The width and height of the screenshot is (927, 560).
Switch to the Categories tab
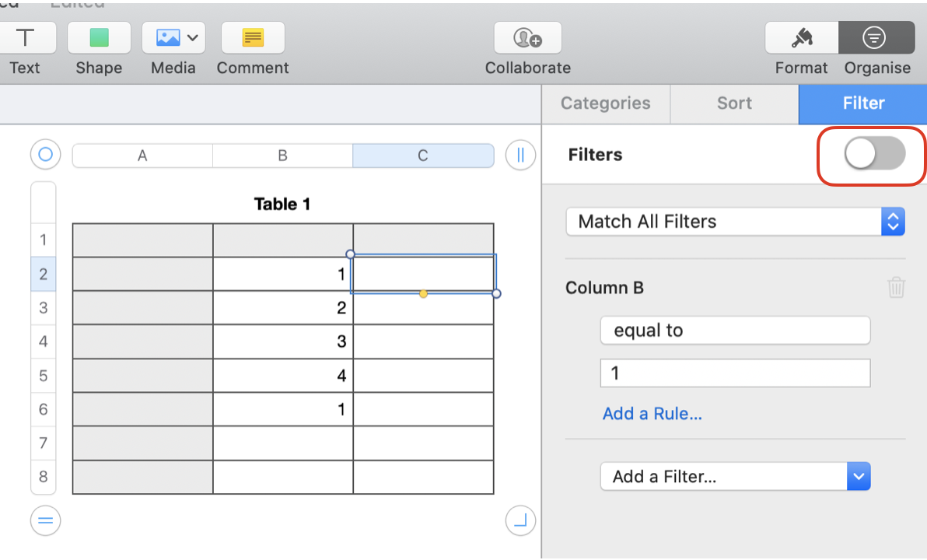point(605,103)
